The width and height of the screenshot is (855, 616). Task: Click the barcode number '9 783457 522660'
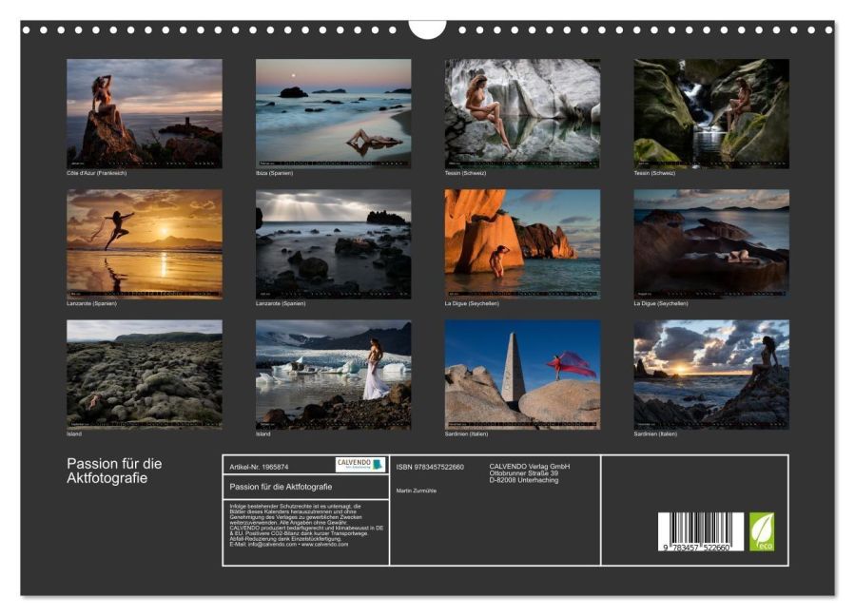point(697,548)
